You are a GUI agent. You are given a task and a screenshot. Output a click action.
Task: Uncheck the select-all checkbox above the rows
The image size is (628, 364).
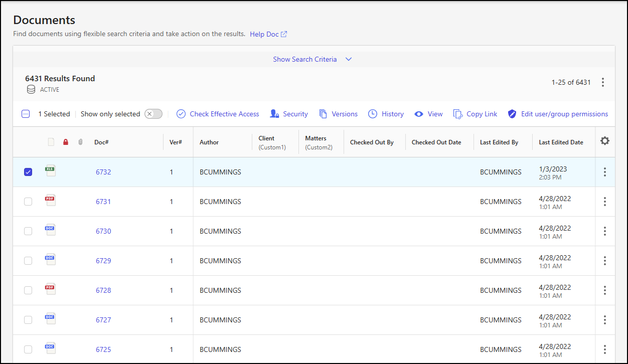pyautogui.click(x=26, y=114)
